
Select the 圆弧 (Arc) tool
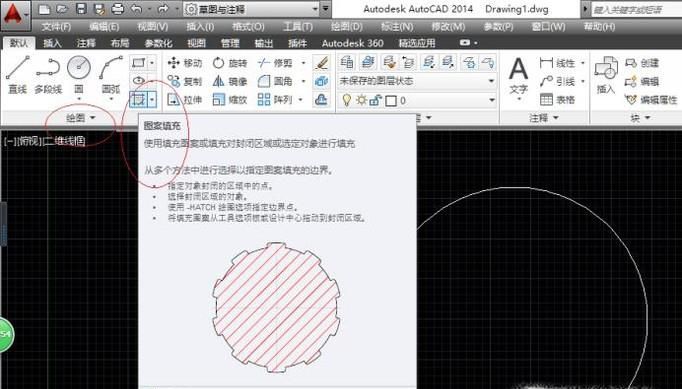pyautogui.click(x=110, y=74)
